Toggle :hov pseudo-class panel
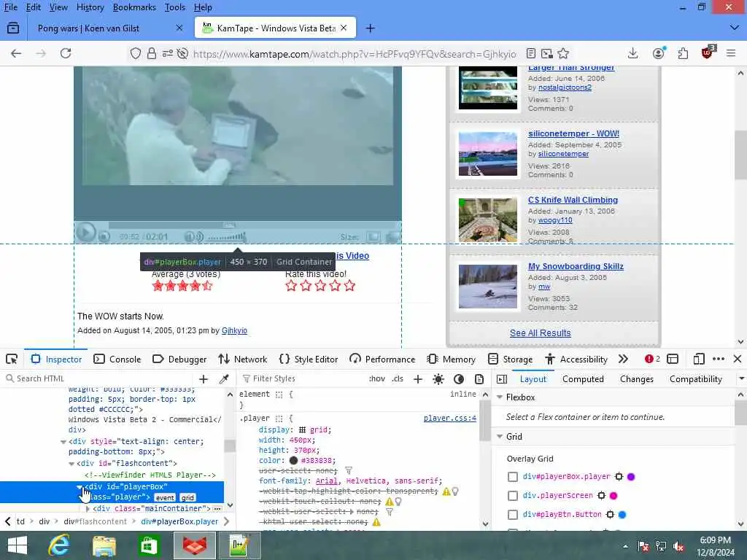The image size is (747, 560). [x=376, y=378]
